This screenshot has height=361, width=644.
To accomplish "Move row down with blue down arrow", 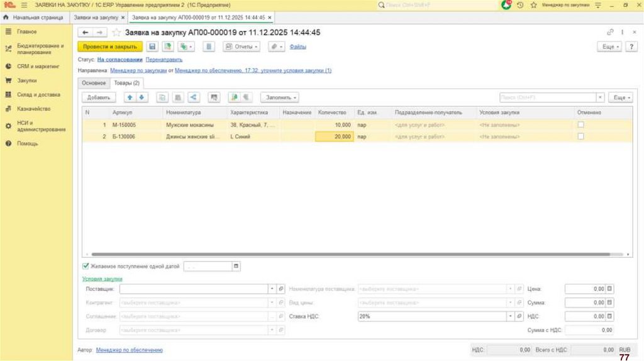I will (142, 97).
